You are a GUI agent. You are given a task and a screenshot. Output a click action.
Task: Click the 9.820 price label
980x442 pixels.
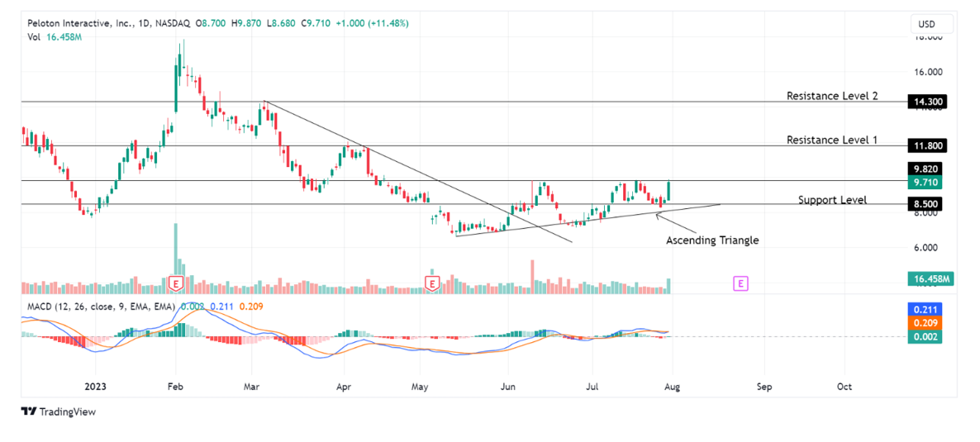(x=926, y=169)
